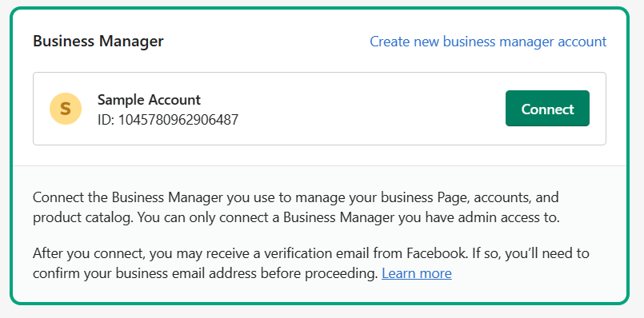Open Create new business manager account link
The image size is (644, 318).
point(488,42)
